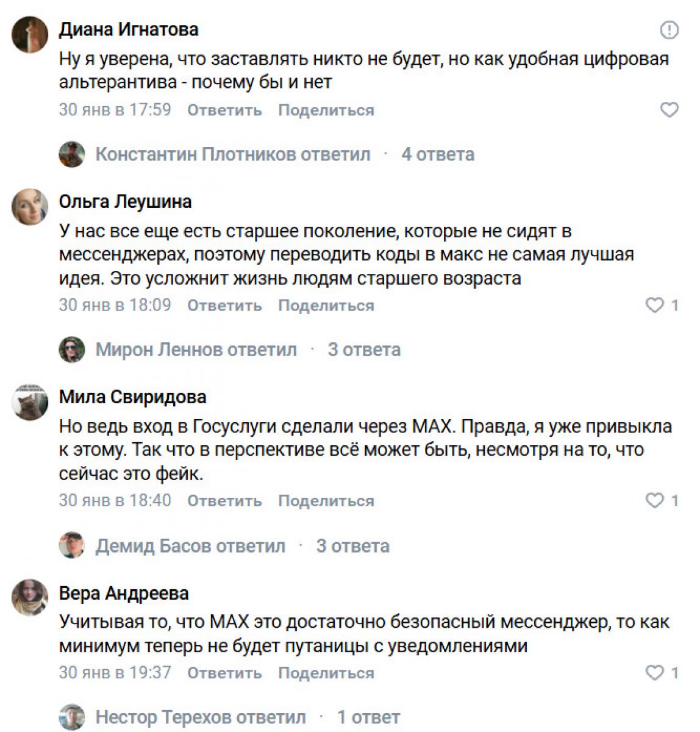Screen dimensions: 700x732
Task: Click Константин Плотников's small reply avatar
Action: 72,154
